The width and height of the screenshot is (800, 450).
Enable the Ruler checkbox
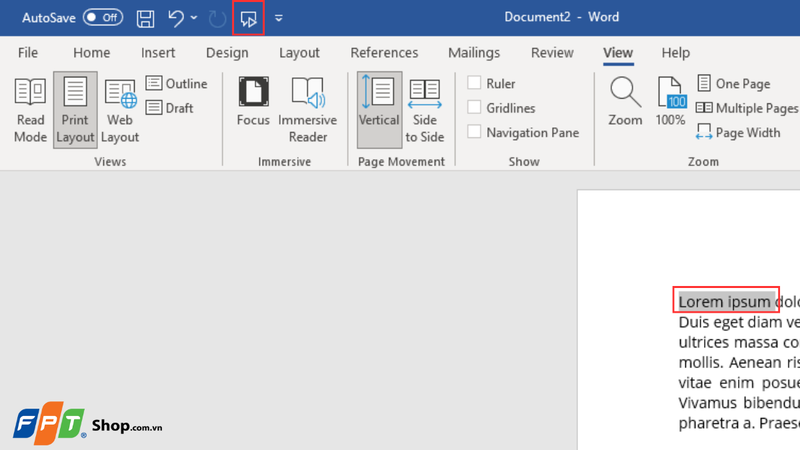point(474,83)
